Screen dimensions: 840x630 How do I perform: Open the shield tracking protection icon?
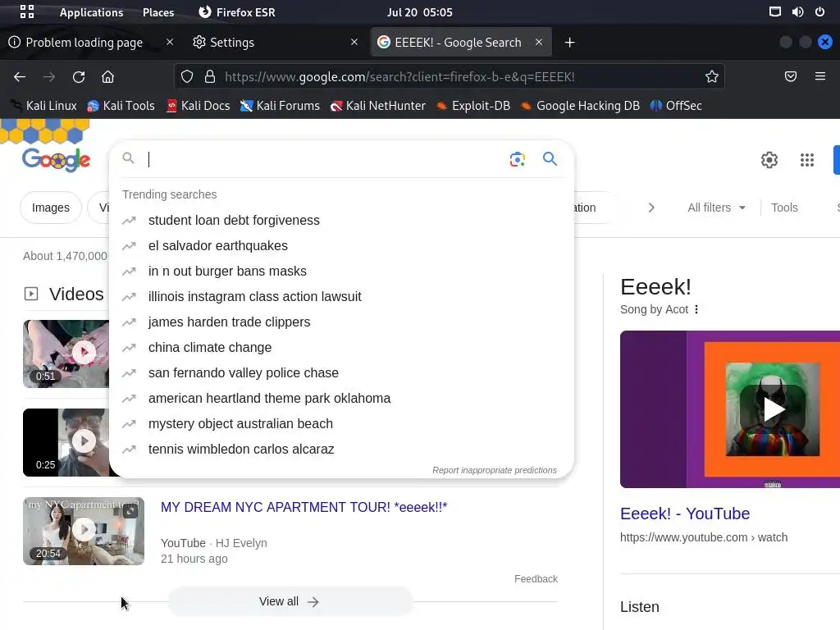click(186, 76)
